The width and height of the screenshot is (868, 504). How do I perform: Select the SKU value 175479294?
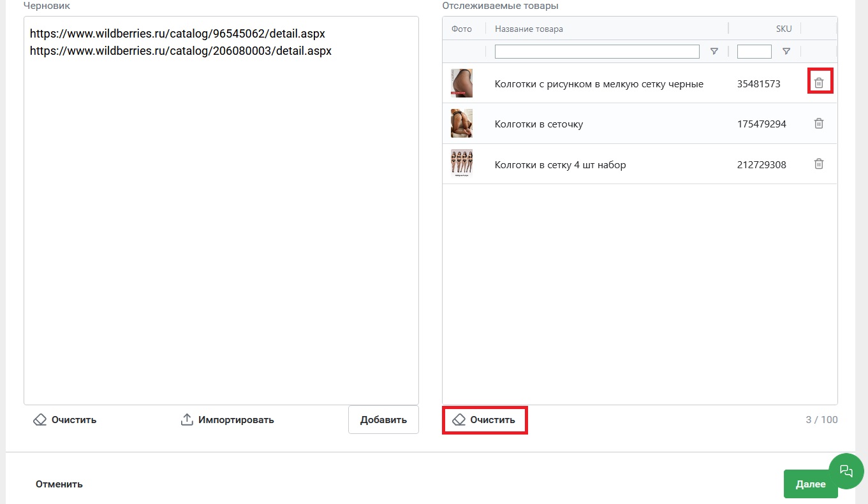pos(761,124)
